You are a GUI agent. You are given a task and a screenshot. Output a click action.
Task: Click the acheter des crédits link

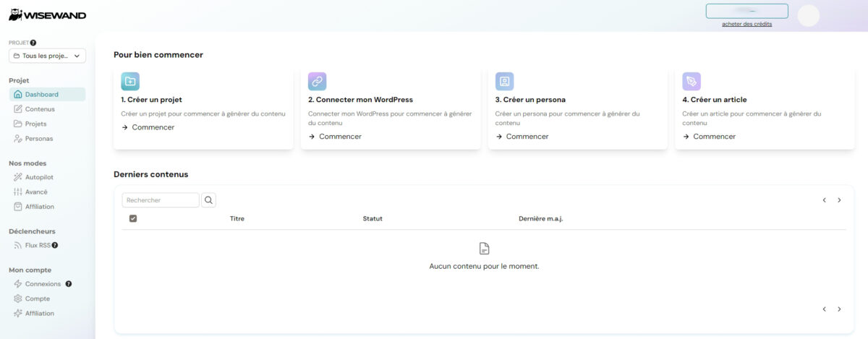pyautogui.click(x=746, y=24)
